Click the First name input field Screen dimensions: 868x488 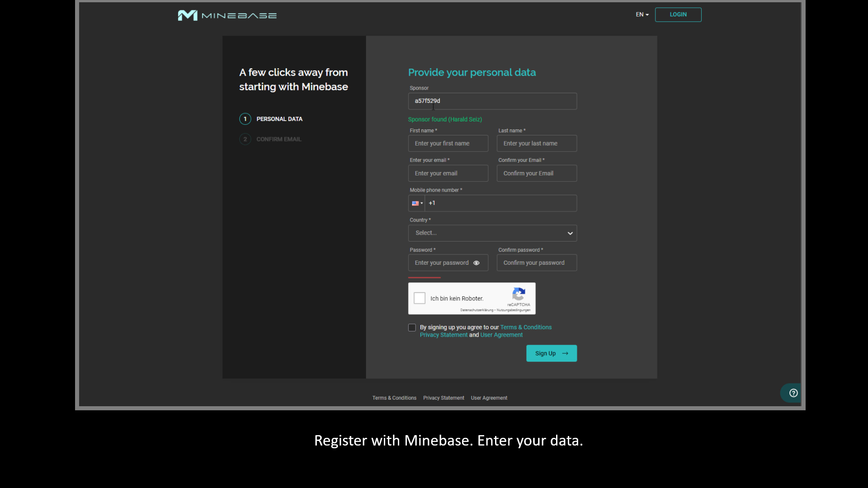(448, 143)
